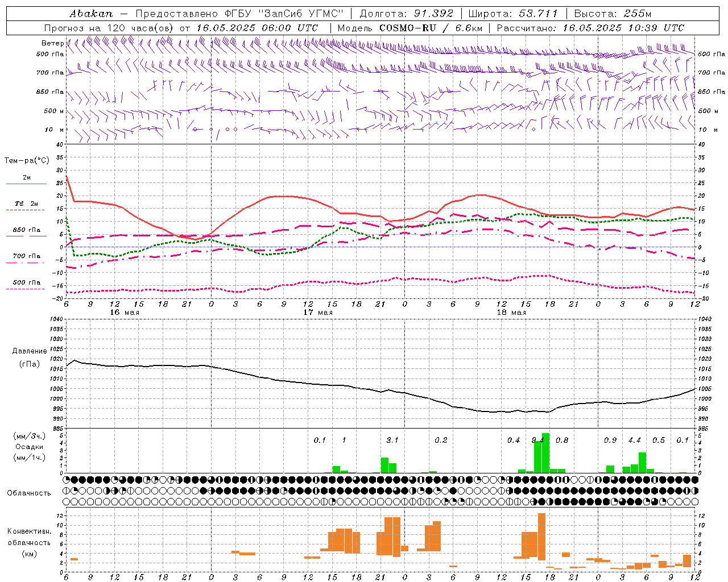This screenshot has width=728, height=582.
Task: Select the "9.4" precipitation value
Action: [x=537, y=440]
